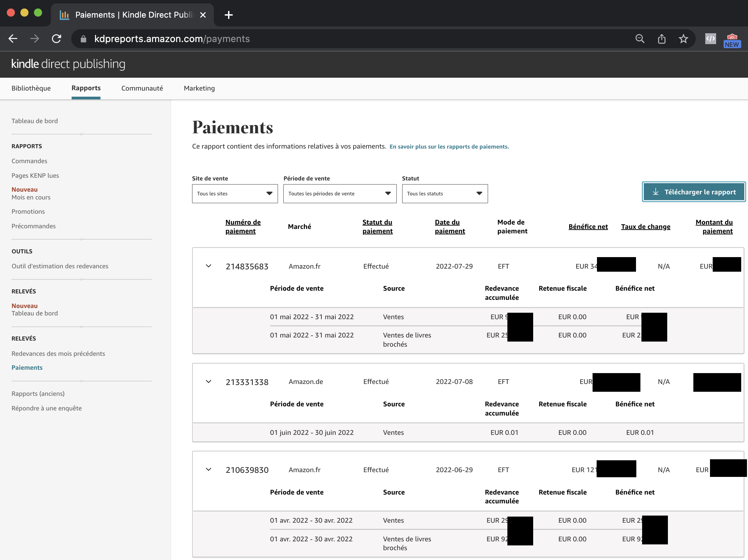This screenshot has height=560, width=748.
Task: Click the share page icon
Action: pos(662,39)
